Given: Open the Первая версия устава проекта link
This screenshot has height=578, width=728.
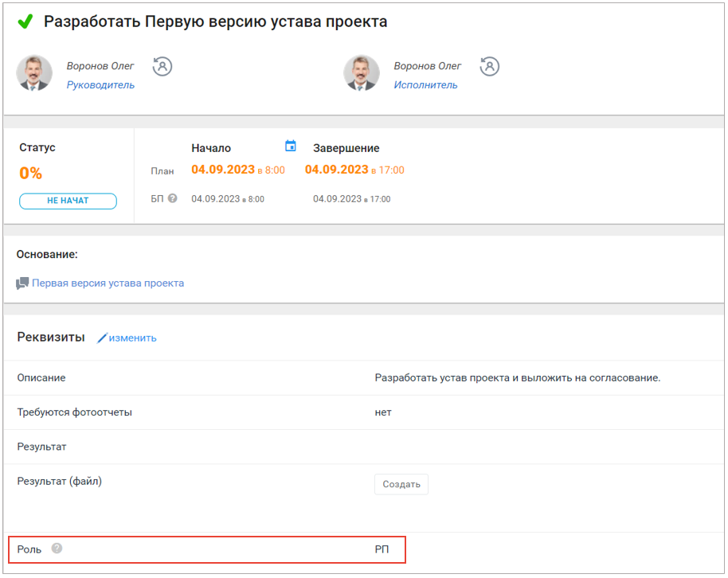Looking at the screenshot, I should click(x=108, y=283).
